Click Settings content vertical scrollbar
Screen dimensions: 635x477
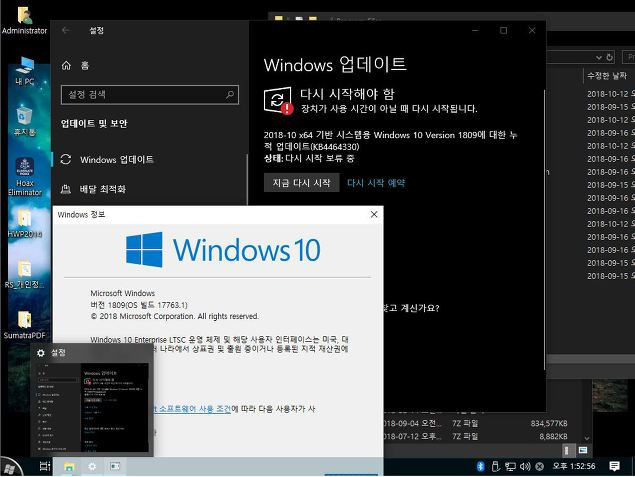click(x=544, y=230)
